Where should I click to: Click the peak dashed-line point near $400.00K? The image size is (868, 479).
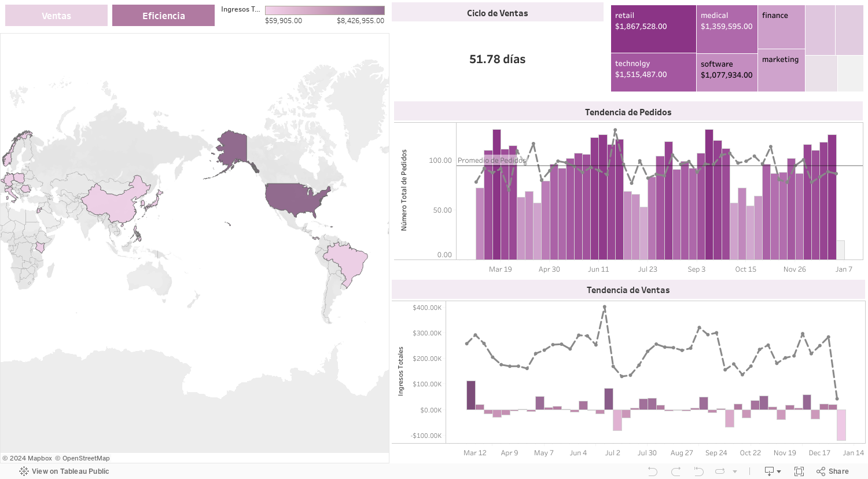click(x=605, y=308)
